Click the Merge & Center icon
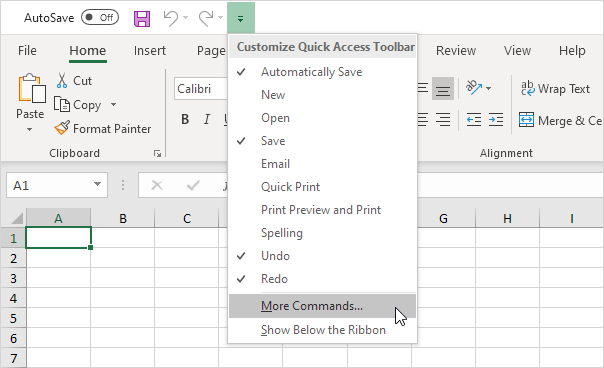 point(526,120)
